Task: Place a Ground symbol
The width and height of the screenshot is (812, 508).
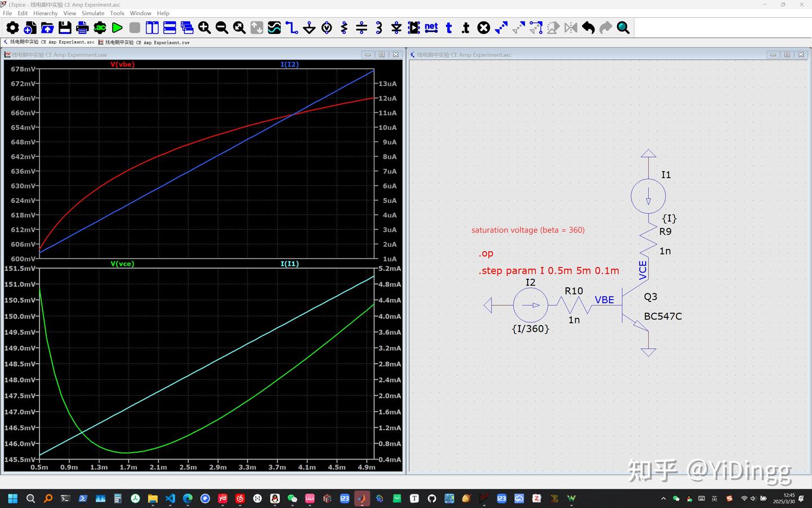Action: click(309, 28)
